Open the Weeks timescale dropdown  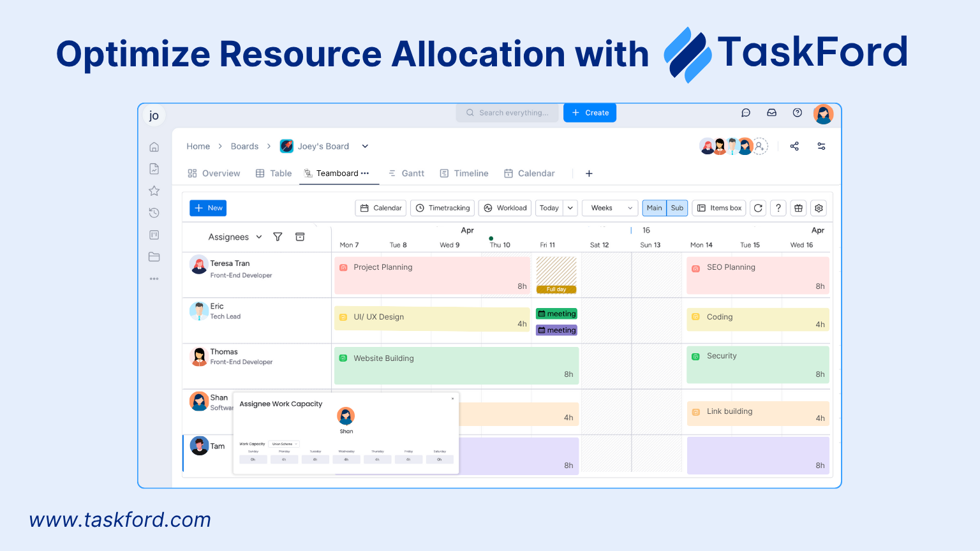click(x=610, y=208)
